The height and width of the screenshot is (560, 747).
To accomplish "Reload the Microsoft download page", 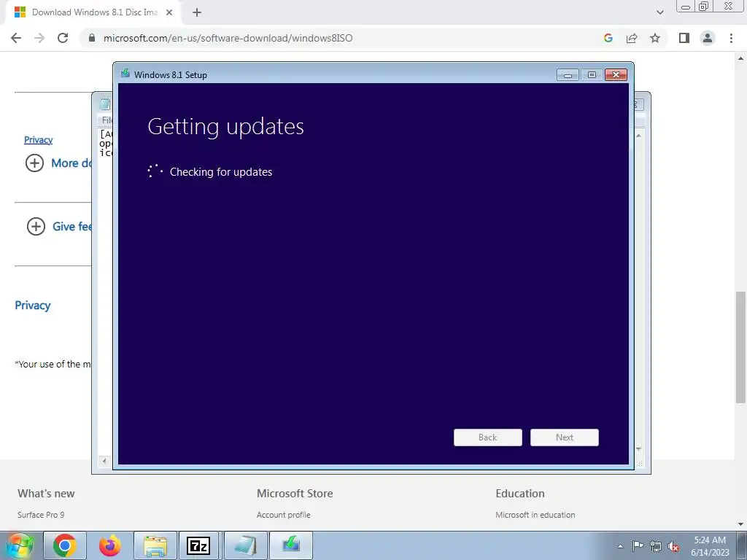I will tap(63, 38).
